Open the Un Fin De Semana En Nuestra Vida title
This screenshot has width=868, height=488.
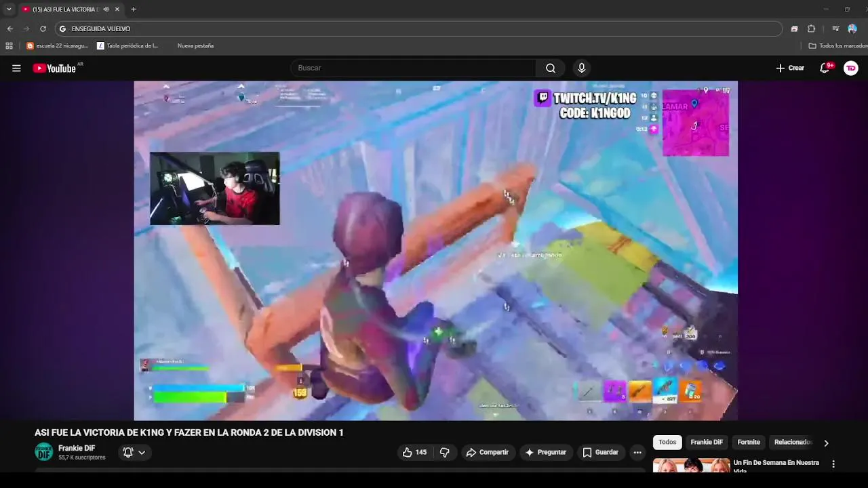coord(776,466)
